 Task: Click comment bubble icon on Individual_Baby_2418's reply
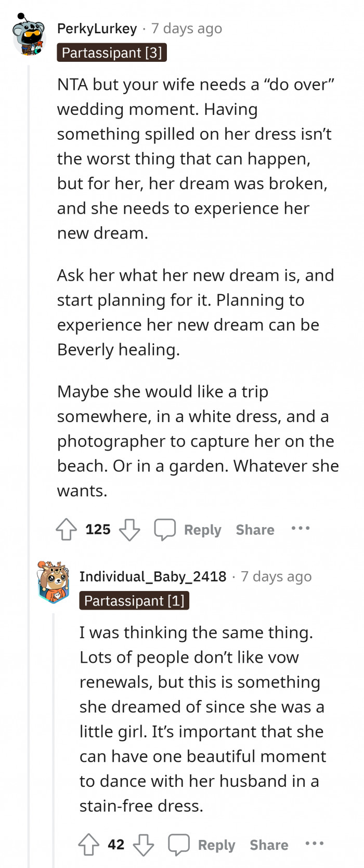tap(179, 845)
